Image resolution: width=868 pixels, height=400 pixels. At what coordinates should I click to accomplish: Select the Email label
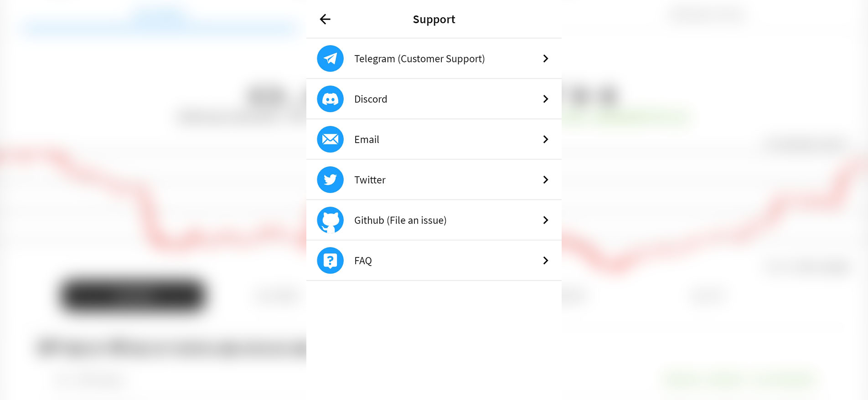[367, 139]
